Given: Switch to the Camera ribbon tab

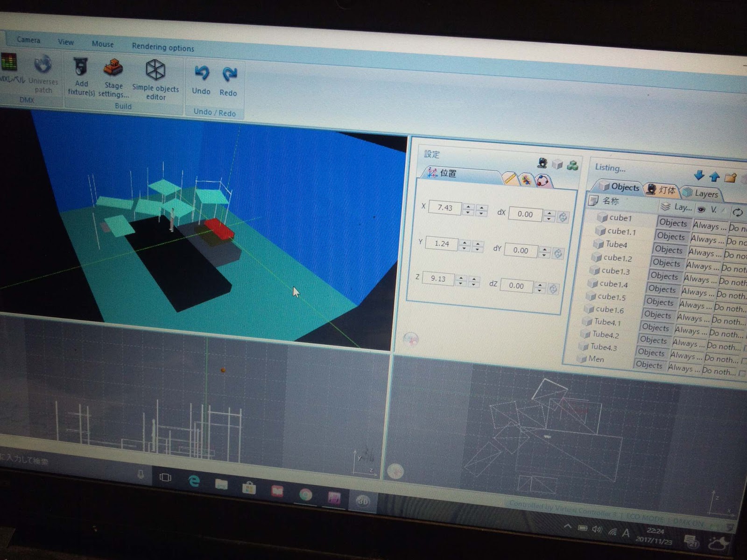Looking at the screenshot, I should (28, 40).
